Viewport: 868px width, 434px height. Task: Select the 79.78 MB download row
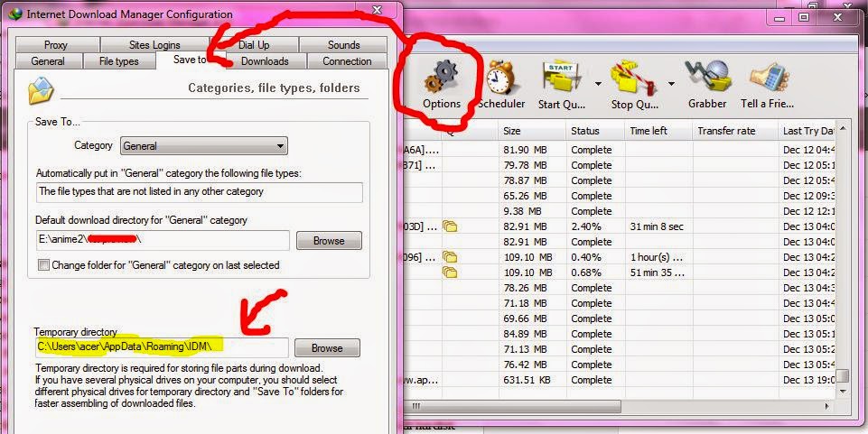click(x=620, y=165)
